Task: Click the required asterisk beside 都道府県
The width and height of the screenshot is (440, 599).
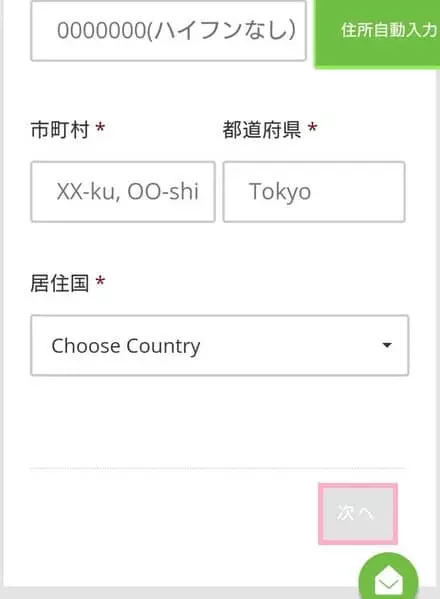Action: point(312,127)
